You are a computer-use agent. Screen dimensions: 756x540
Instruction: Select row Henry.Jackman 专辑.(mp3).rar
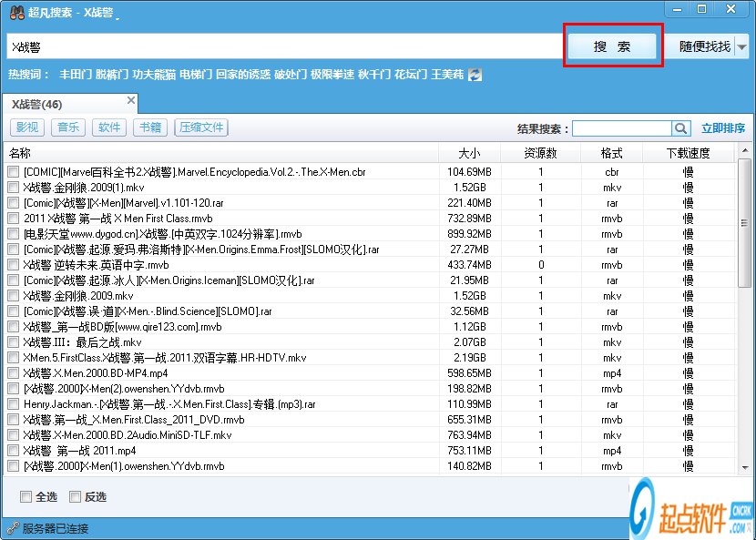pos(369,404)
